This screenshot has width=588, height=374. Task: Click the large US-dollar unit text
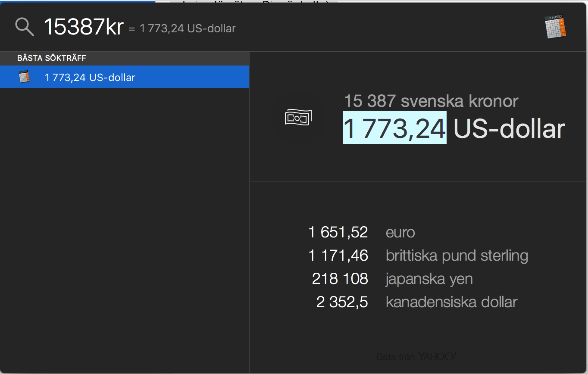(509, 128)
